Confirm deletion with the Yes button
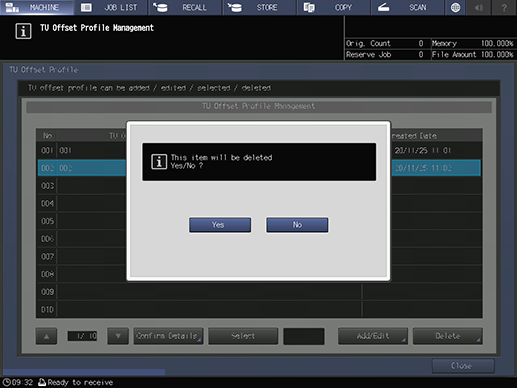Screen dimensions: 517x388 (x=220, y=225)
